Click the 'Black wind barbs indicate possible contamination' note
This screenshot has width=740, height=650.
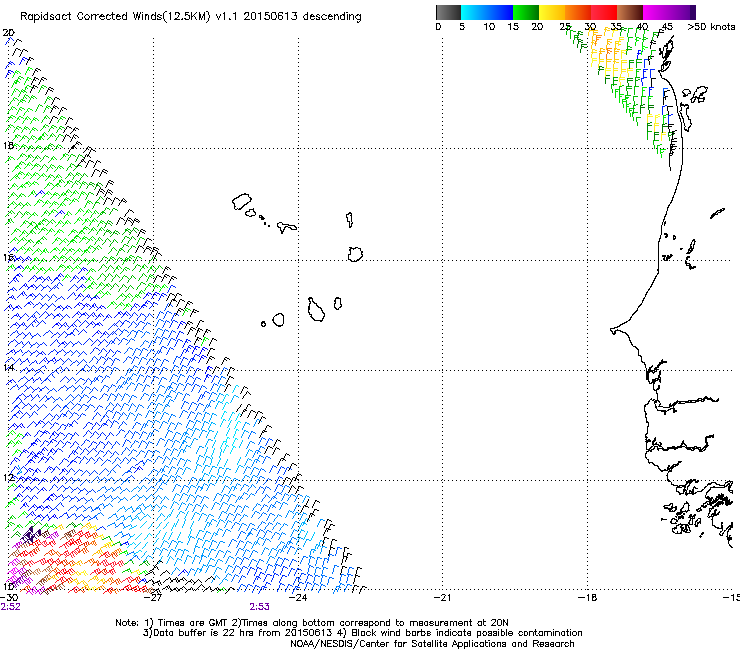(467, 633)
